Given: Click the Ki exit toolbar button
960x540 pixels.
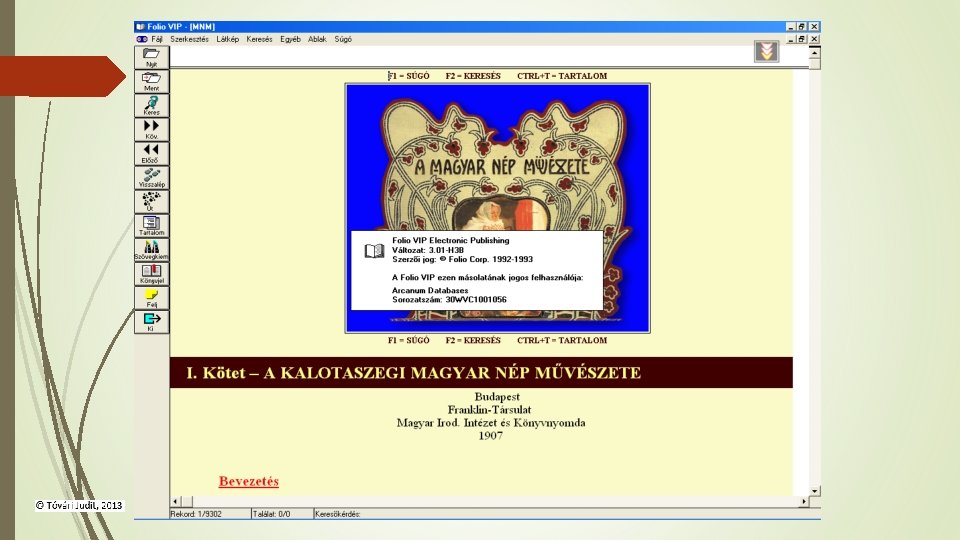Looking at the screenshot, I should pyautogui.click(x=151, y=321).
